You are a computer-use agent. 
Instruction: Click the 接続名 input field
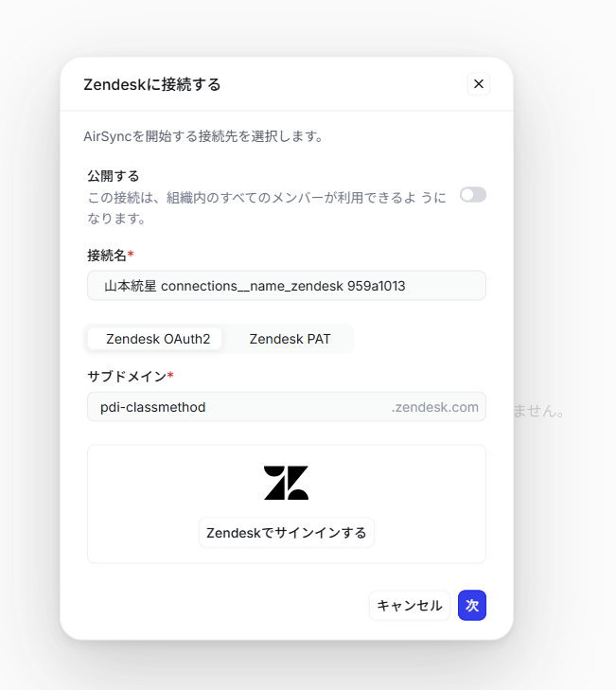[287, 286]
